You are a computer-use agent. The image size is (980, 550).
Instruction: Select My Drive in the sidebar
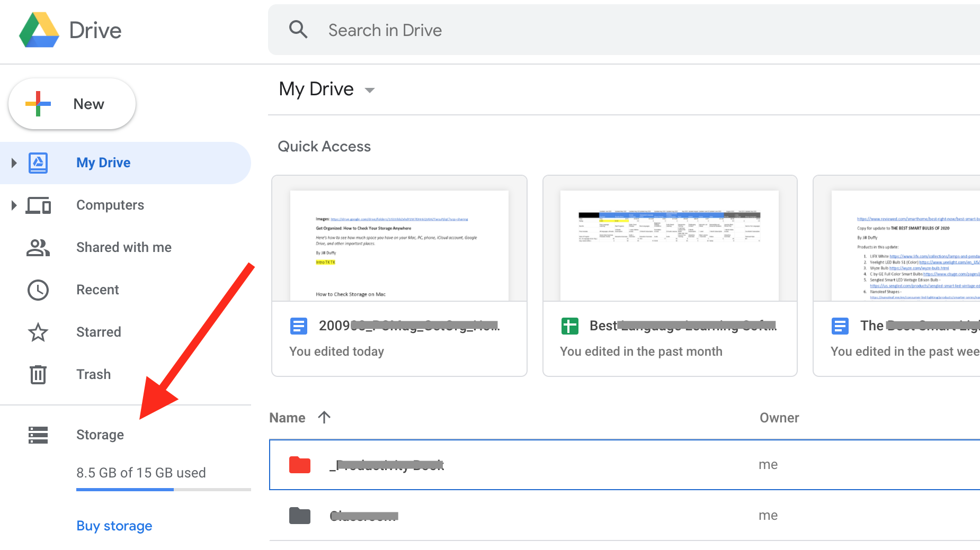pos(126,163)
